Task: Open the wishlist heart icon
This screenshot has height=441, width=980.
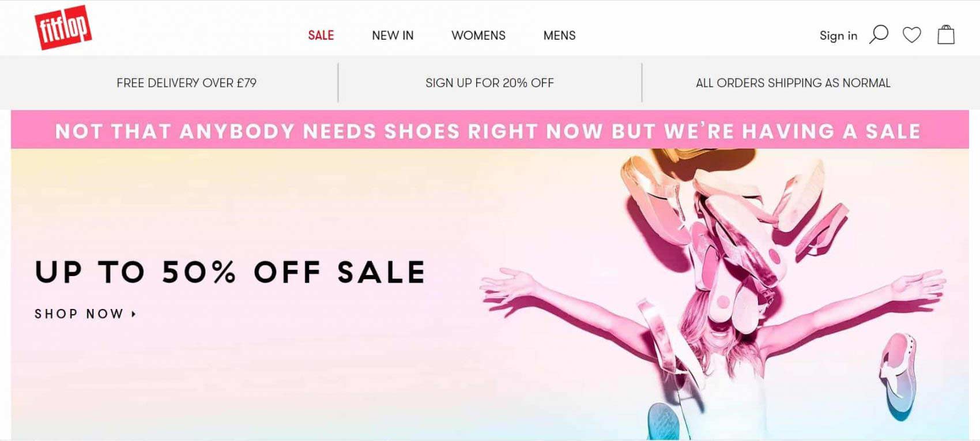Action: click(x=912, y=35)
